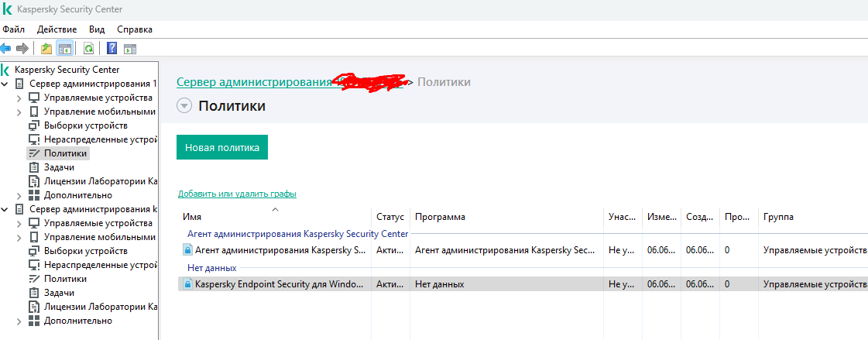
Task: Open the Файл menu
Action: pos(13,29)
